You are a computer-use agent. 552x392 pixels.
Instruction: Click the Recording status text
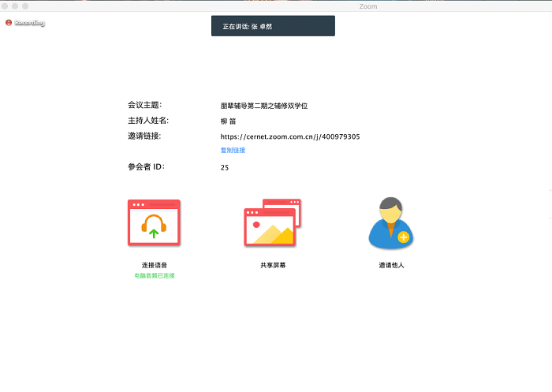pos(30,23)
